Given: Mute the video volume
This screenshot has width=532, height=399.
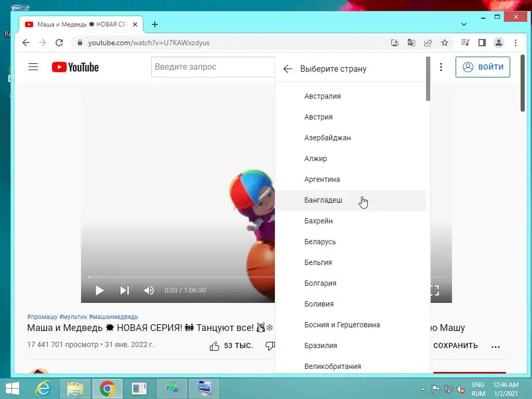Looking at the screenshot, I should click(149, 290).
